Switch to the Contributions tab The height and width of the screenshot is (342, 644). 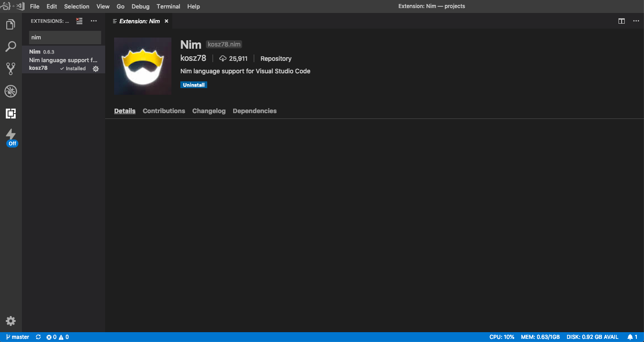164,111
